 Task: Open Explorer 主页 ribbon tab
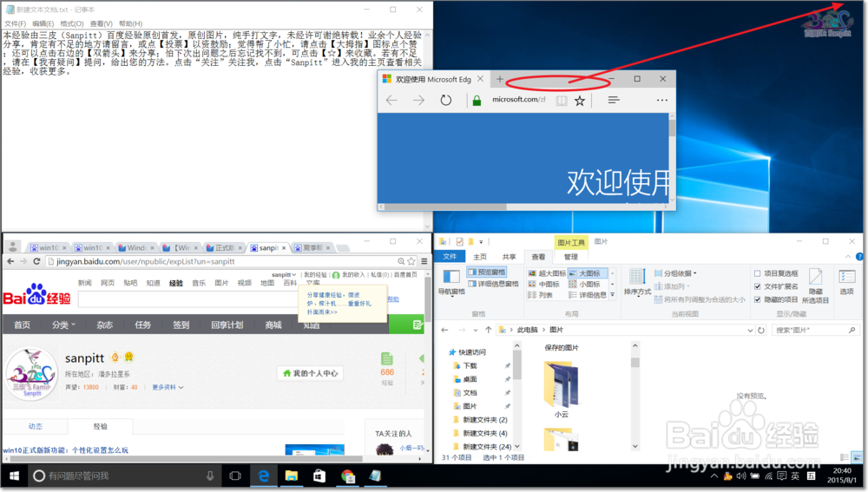coord(480,257)
